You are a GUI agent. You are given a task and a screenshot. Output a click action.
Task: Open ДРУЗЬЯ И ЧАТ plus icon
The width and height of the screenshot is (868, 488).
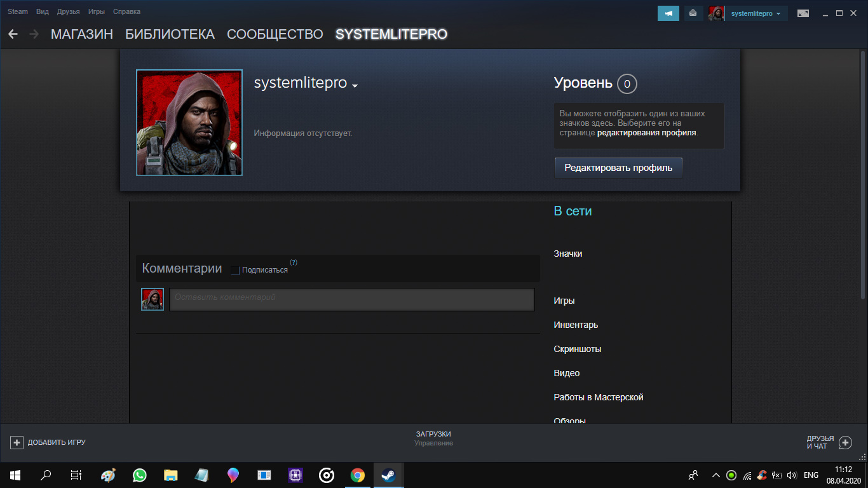click(x=845, y=442)
